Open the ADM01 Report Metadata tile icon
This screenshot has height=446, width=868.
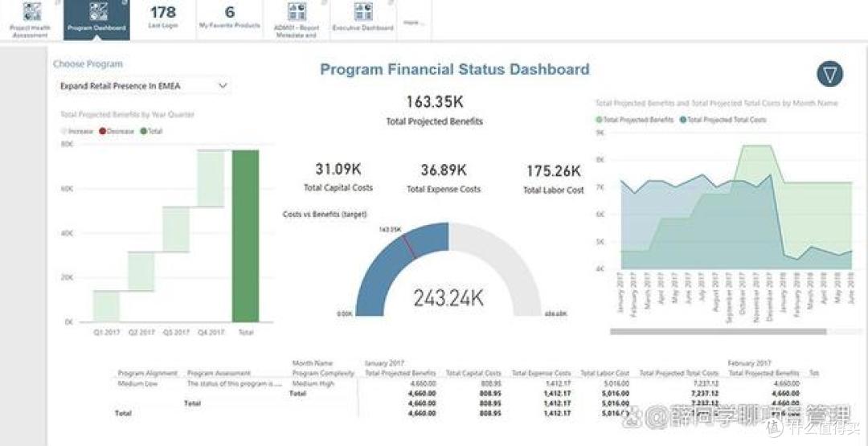pyautogui.click(x=297, y=11)
